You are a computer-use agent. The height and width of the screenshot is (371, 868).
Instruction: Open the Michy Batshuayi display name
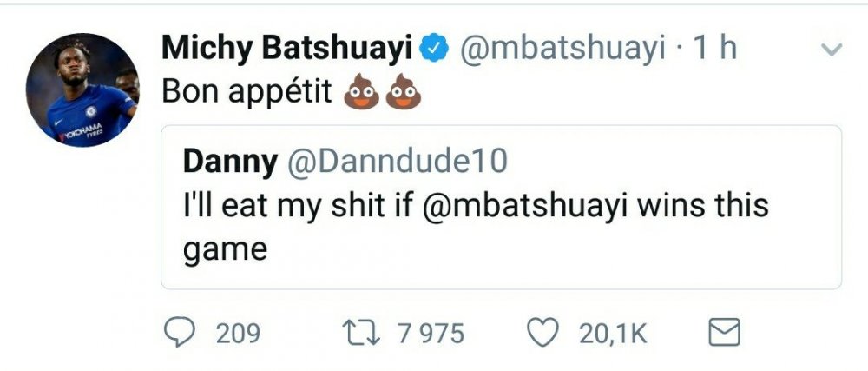287,50
